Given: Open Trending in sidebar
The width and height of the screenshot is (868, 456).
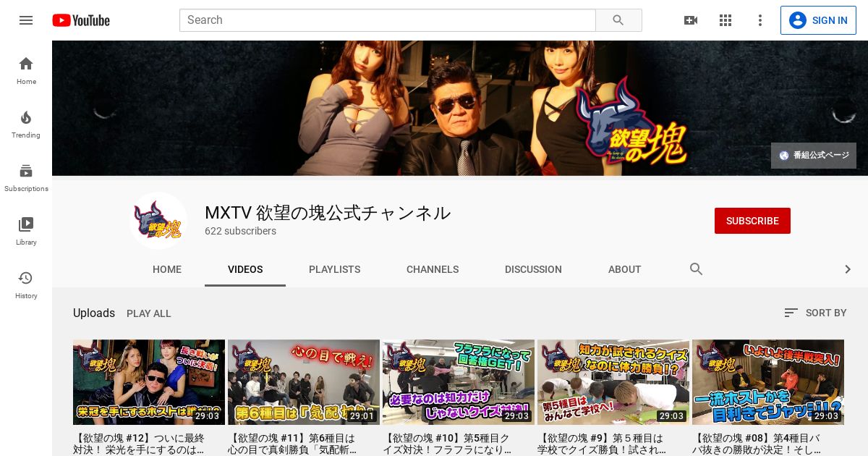Looking at the screenshot, I should (x=26, y=124).
